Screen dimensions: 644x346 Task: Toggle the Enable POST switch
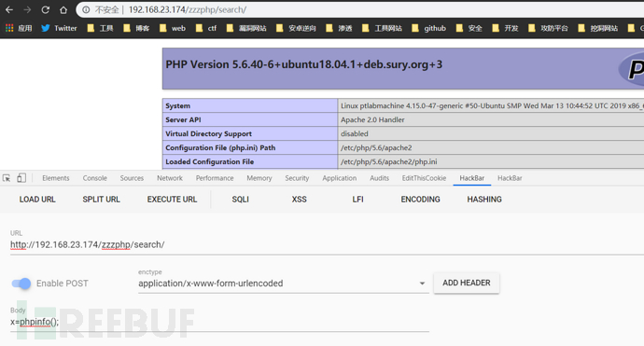coord(21,284)
